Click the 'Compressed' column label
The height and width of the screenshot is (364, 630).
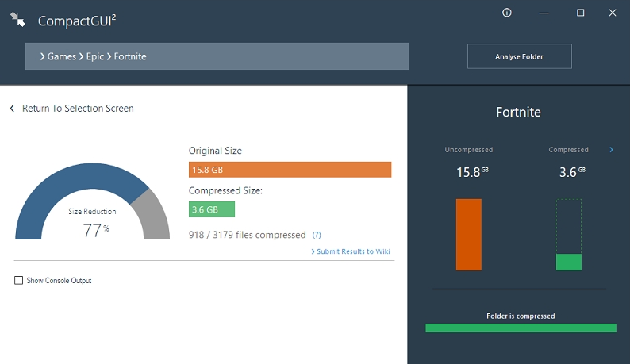pyautogui.click(x=569, y=150)
